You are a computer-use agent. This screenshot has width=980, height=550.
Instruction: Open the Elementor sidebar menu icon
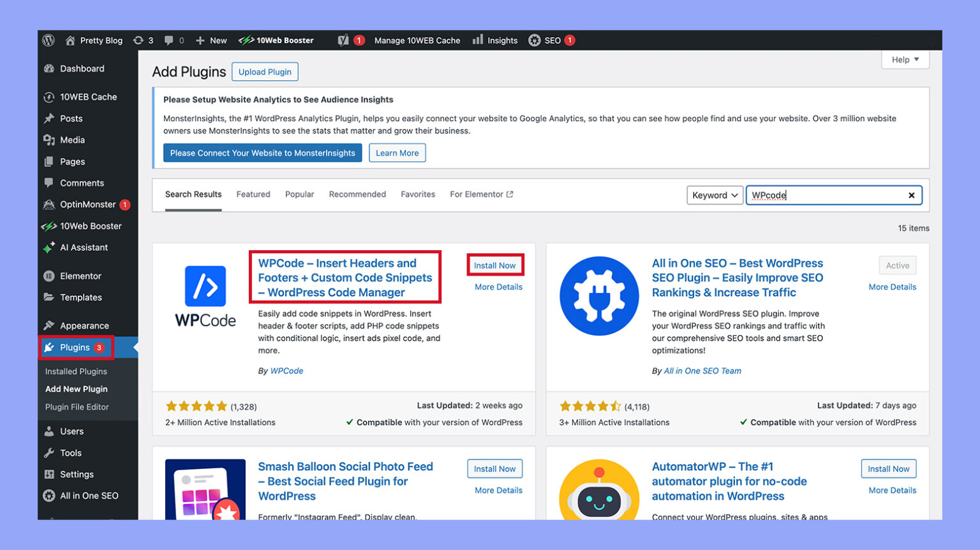point(49,276)
